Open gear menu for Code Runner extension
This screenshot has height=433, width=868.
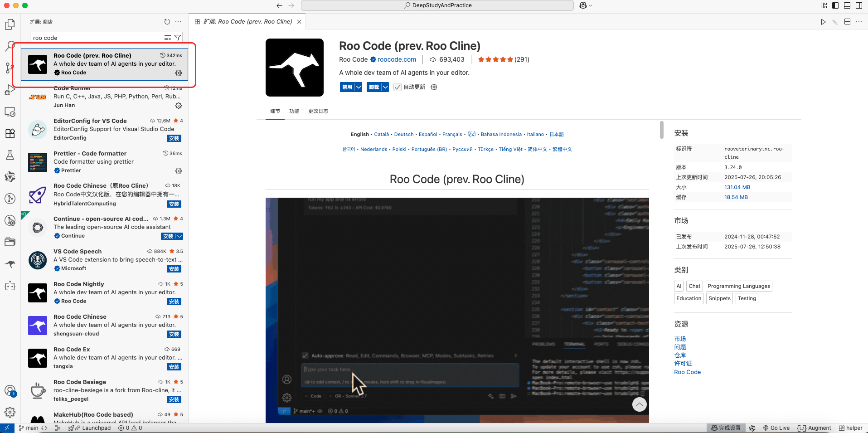[179, 106]
